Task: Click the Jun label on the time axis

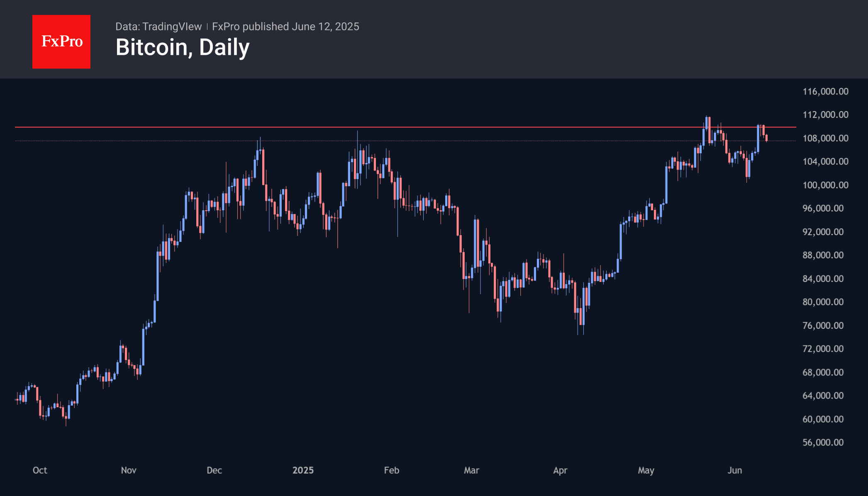Action: pyautogui.click(x=735, y=470)
